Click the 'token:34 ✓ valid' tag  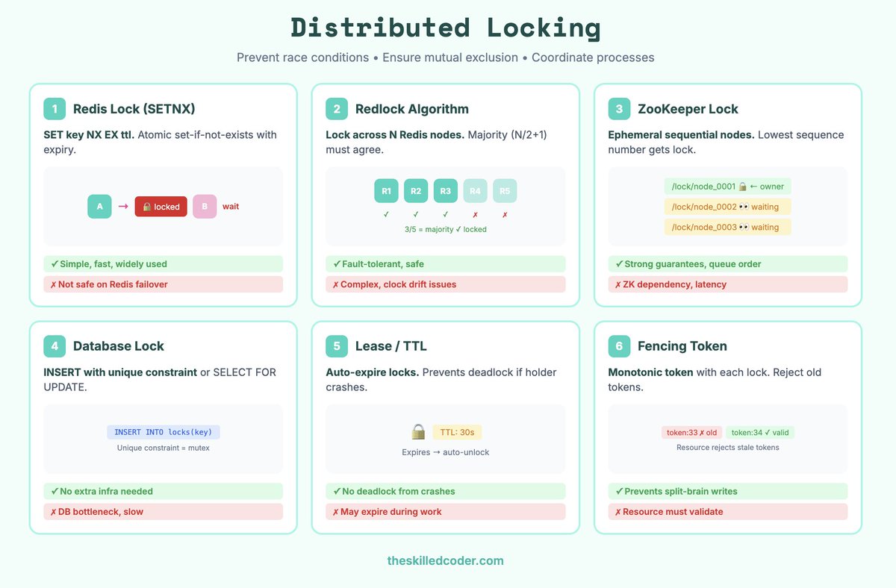760,432
